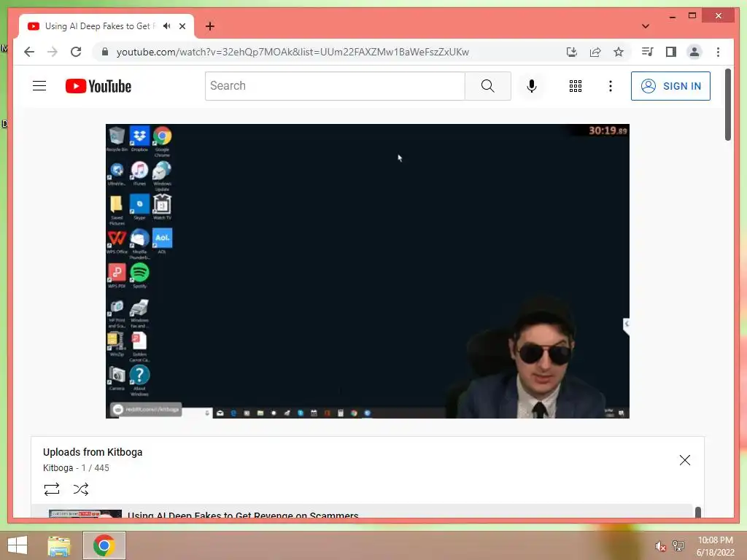The height and width of the screenshot is (560, 747).
Task: Select first playlist video Using AI Deep Fakes
Action: point(362,511)
